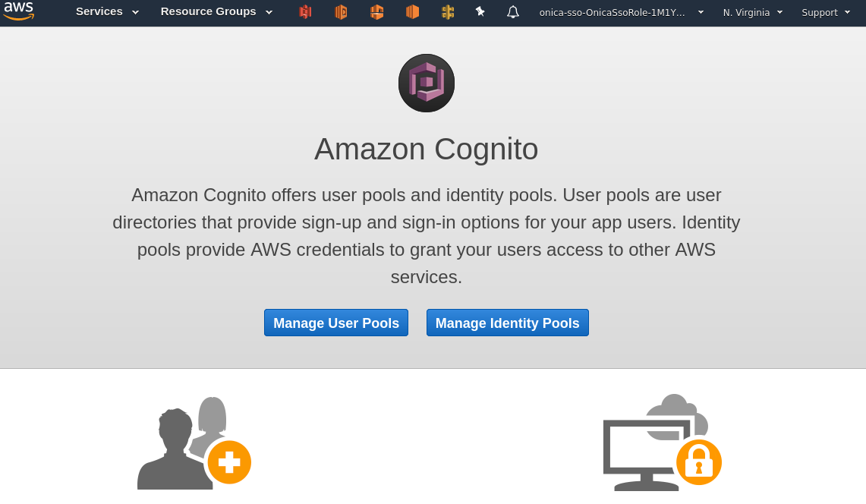Expand the onica-sso-OnicaSsoRole account dropdown
Viewport: 866px width, 504px height.
tap(622, 12)
